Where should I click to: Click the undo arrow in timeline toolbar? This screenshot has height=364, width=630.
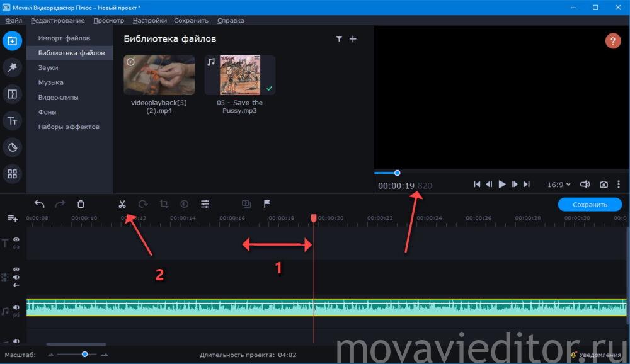(x=39, y=204)
